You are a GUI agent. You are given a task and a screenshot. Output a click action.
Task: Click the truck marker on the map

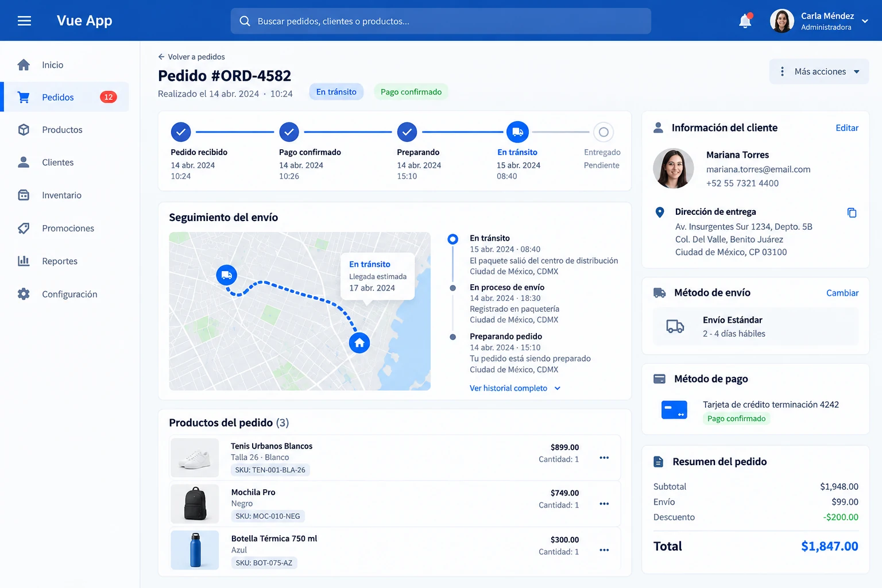pyautogui.click(x=227, y=275)
